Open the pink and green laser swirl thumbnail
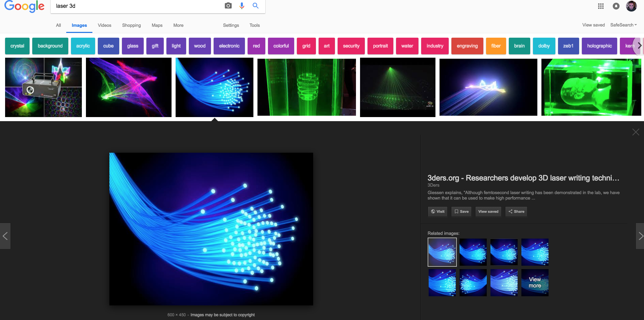The image size is (644, 320). tap(129, 87)
